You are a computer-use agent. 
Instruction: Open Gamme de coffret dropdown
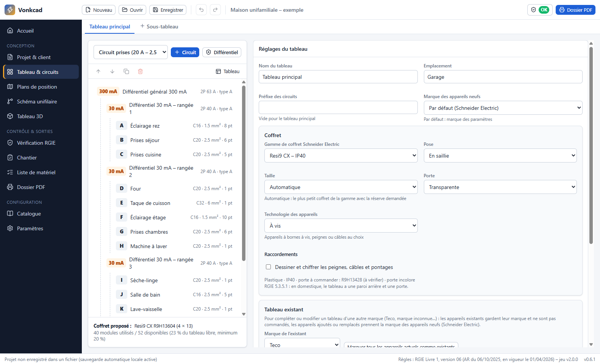(x=341, y=156)
